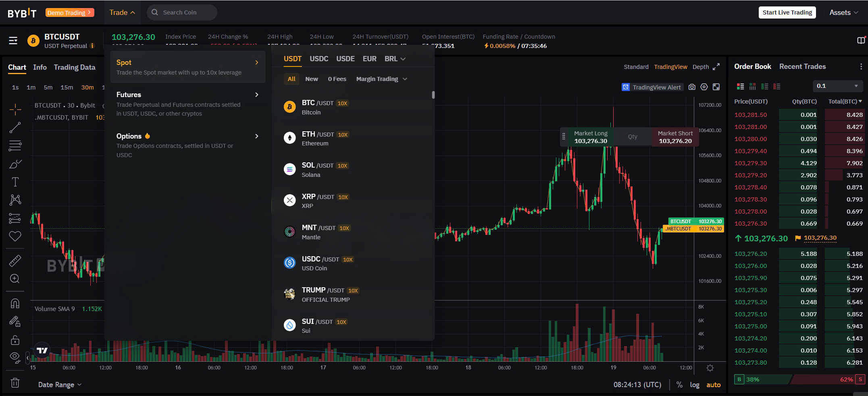Switch to the USDC quote tab

coord(319,59)
